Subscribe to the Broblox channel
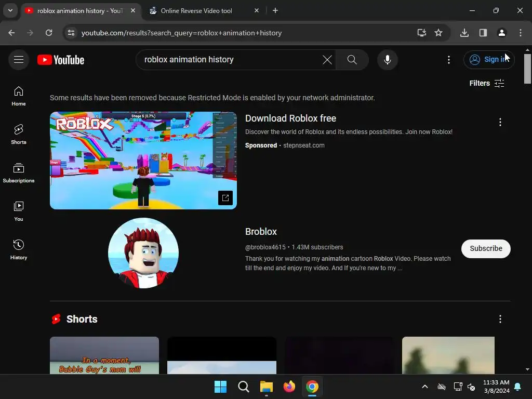This screenshot has height=399, width=532. click(486, 249)
